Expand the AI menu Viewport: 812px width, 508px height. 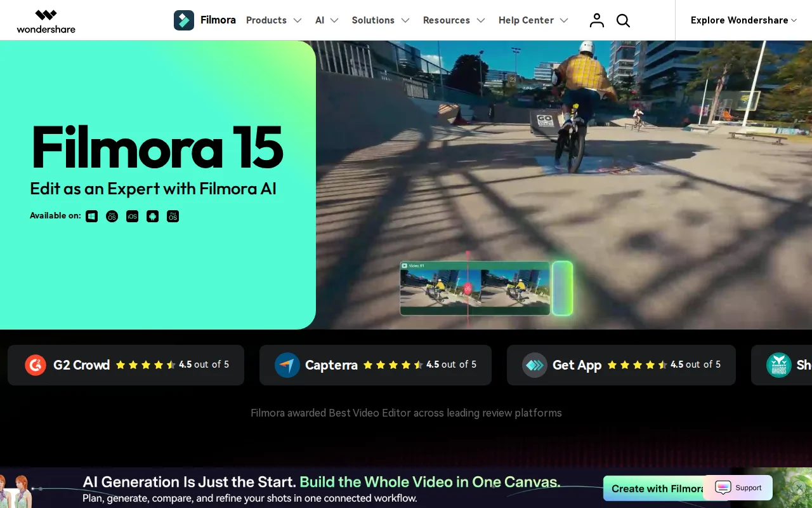327,20
